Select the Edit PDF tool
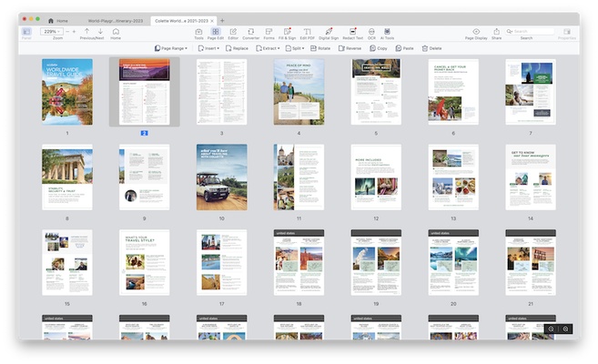Image resolution: width=598 pixels, height=364 pixels. click(x=307, y=32)
